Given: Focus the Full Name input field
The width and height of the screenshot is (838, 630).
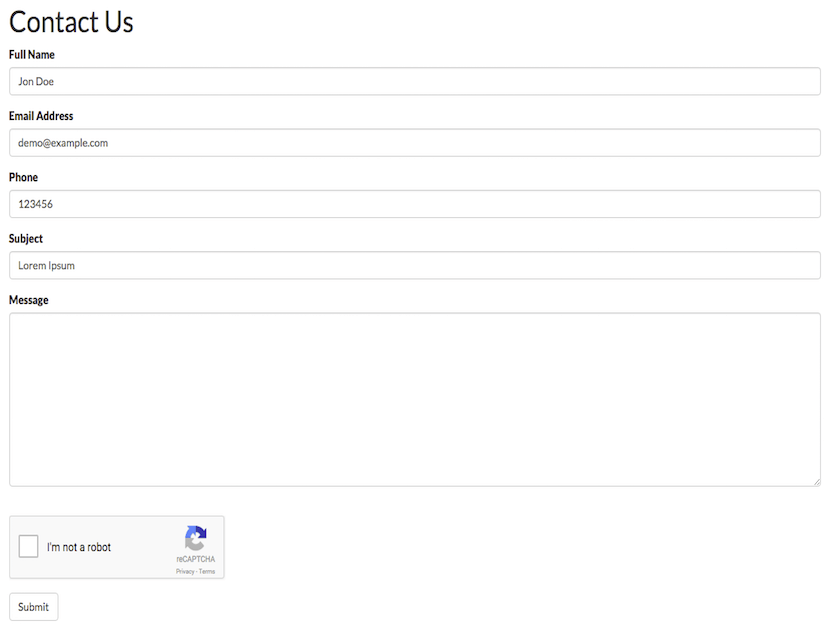Looking at the screenshot, I should (415, 81).
